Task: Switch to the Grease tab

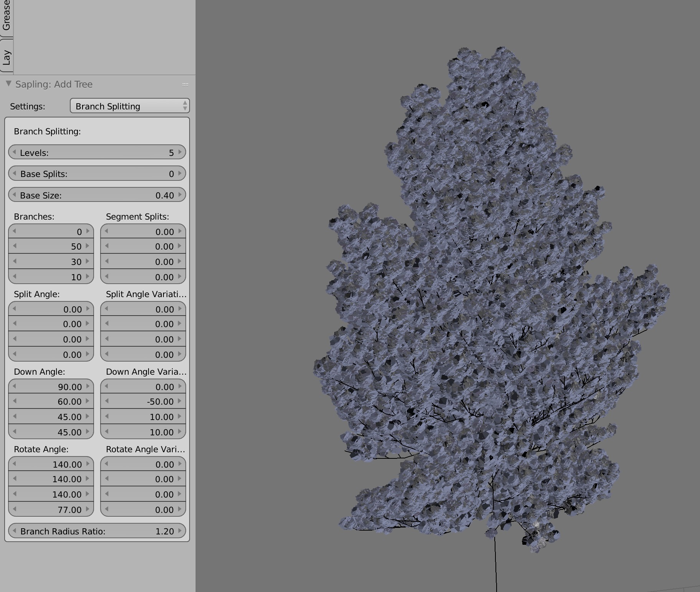Action: coord(7,15)
